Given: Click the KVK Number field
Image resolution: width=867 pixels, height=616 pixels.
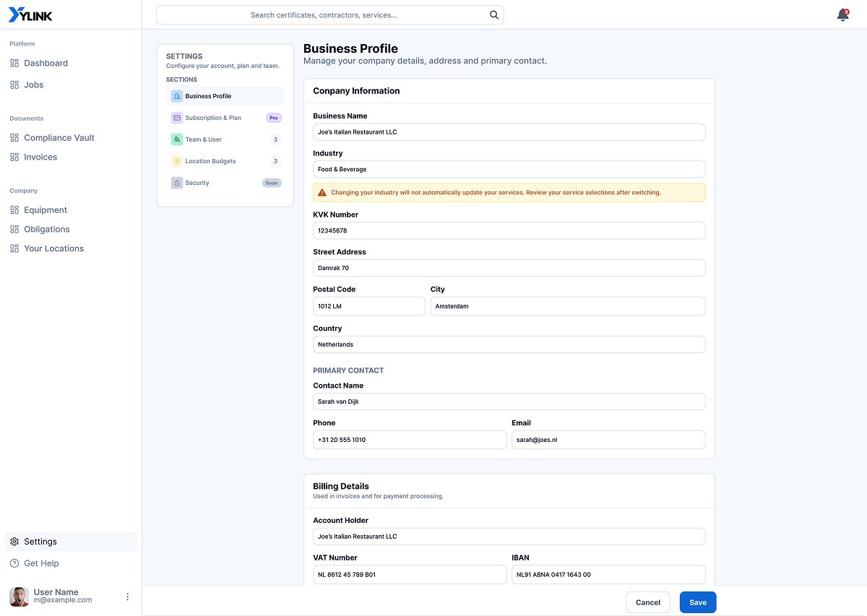Looking at the screenshot, I should click(x=509, y=230).
